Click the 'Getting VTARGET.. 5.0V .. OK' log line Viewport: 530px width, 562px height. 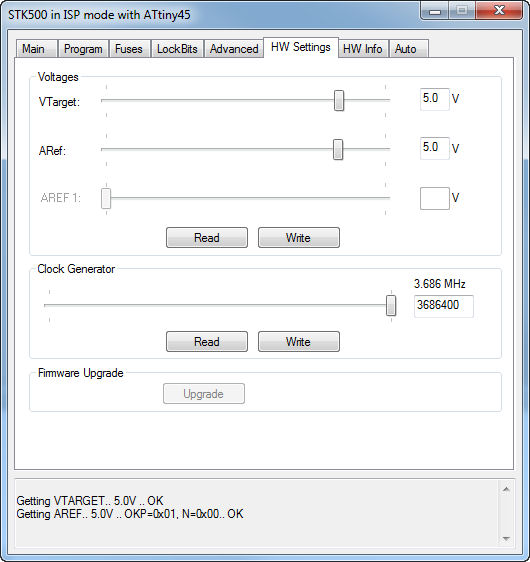pos(90,500)
